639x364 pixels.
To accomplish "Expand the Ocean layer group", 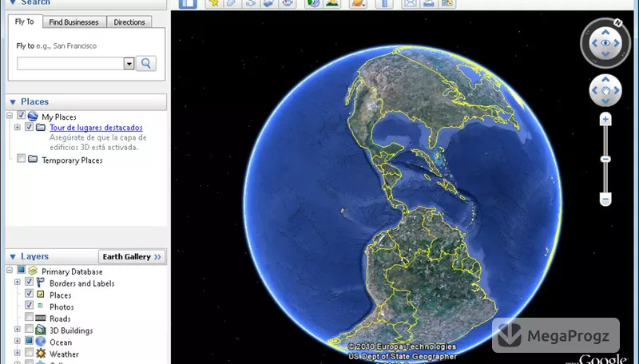I will click(17, 341).
